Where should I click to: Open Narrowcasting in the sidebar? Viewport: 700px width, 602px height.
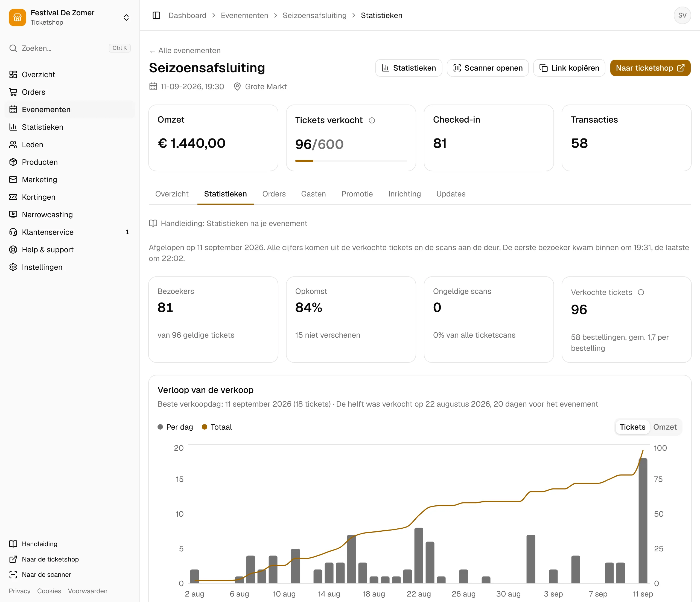70,215
